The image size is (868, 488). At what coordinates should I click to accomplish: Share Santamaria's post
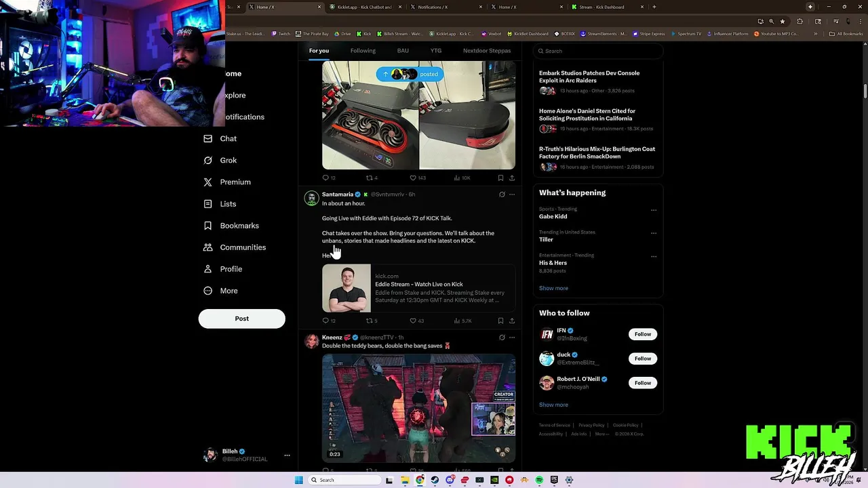(512, 321)
